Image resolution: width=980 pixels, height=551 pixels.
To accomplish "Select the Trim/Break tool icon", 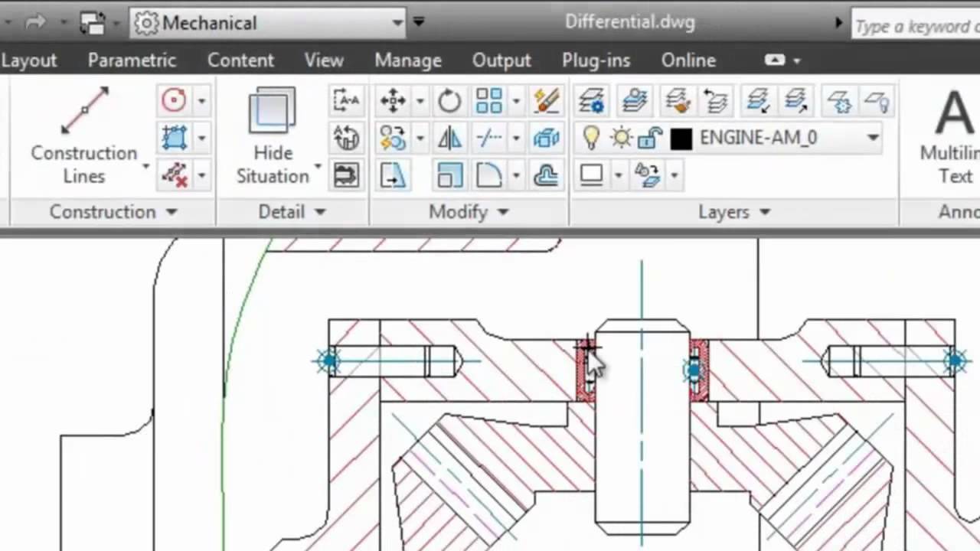I will (489, 138).
